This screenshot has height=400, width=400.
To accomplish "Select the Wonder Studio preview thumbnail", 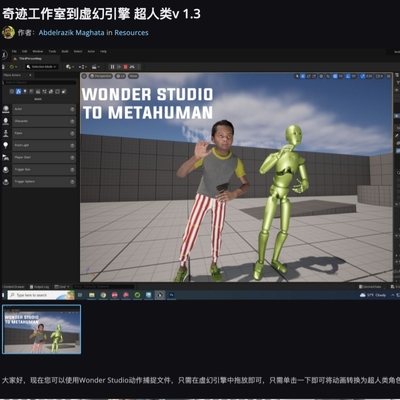I will click(x=41, y=329).
